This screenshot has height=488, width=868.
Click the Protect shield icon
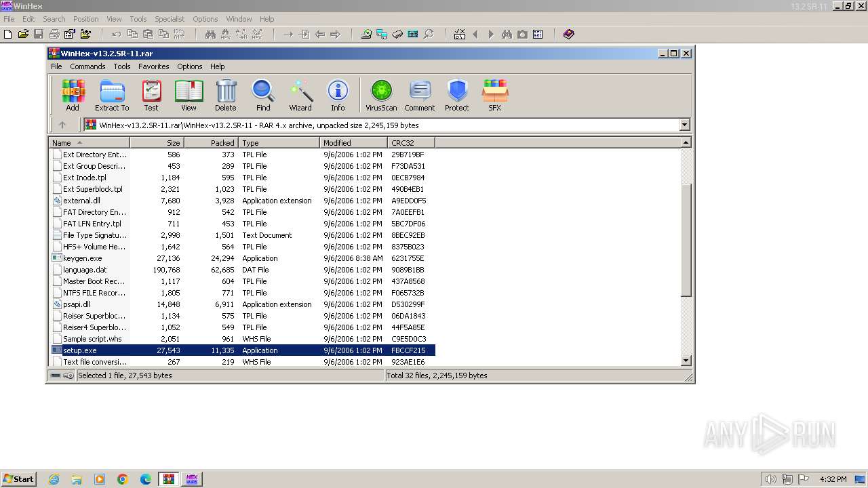pos(457,96)
